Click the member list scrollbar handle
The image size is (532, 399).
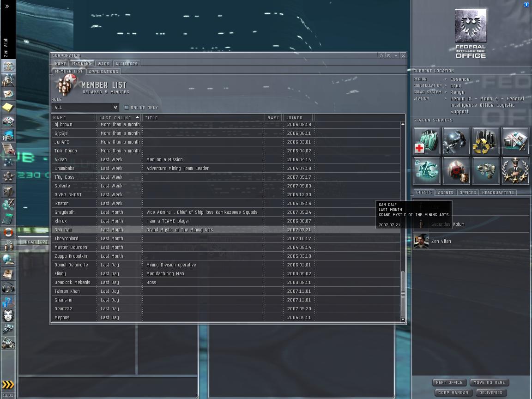tap(403, 294)
